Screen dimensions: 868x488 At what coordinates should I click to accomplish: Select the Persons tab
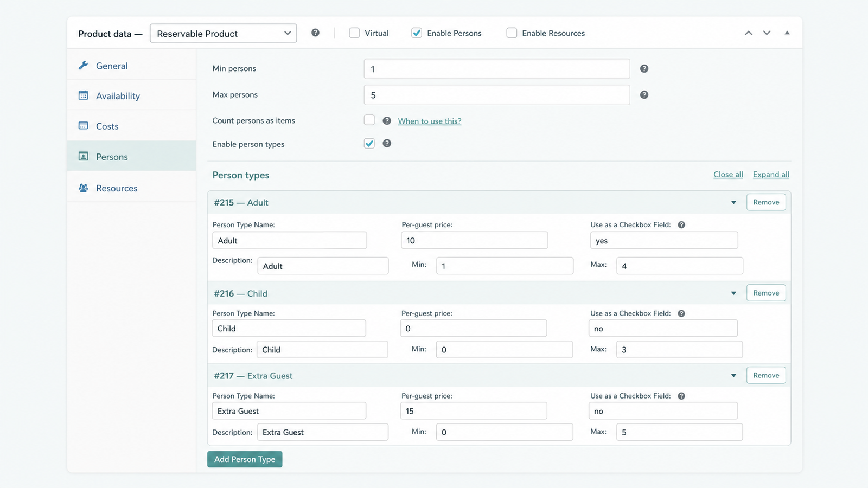(131, 156)
